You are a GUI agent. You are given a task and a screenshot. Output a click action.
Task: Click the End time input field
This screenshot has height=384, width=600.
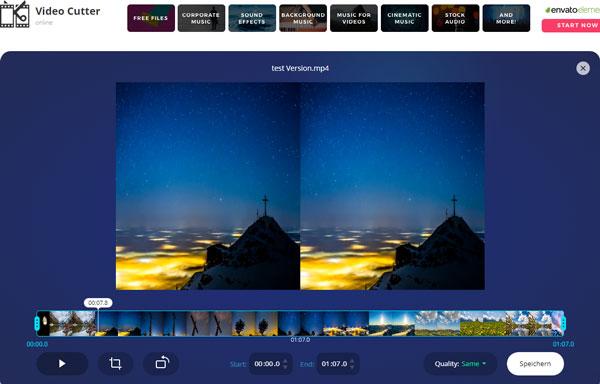[x=338, y=364]
